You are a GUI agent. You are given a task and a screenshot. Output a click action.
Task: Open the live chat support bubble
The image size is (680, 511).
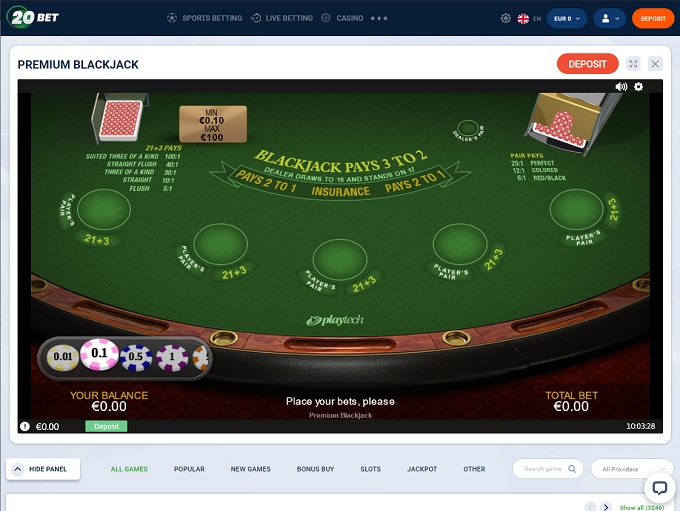660,488
